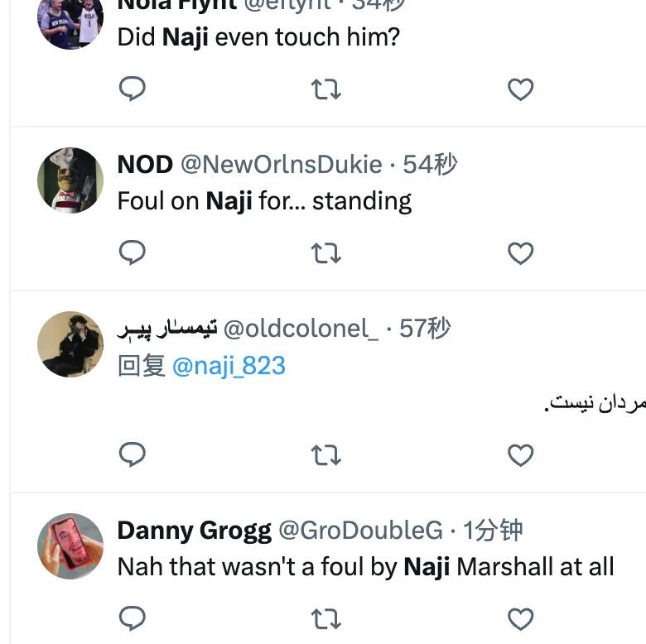Image resolution: width=646 pixels, height=644 pixels.
Task: Click Danny Grogg's avatar picture
Action: click(x=70, y=546)
